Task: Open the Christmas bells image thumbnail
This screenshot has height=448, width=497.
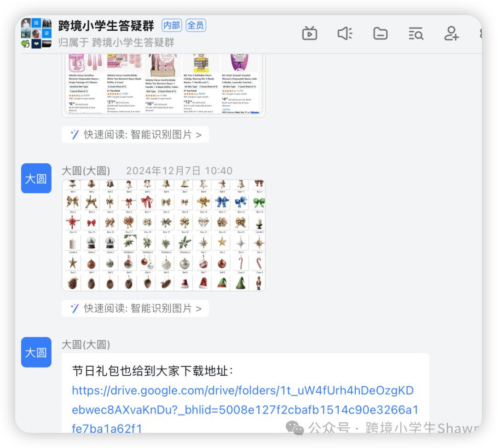Action: tap(163, 235)
